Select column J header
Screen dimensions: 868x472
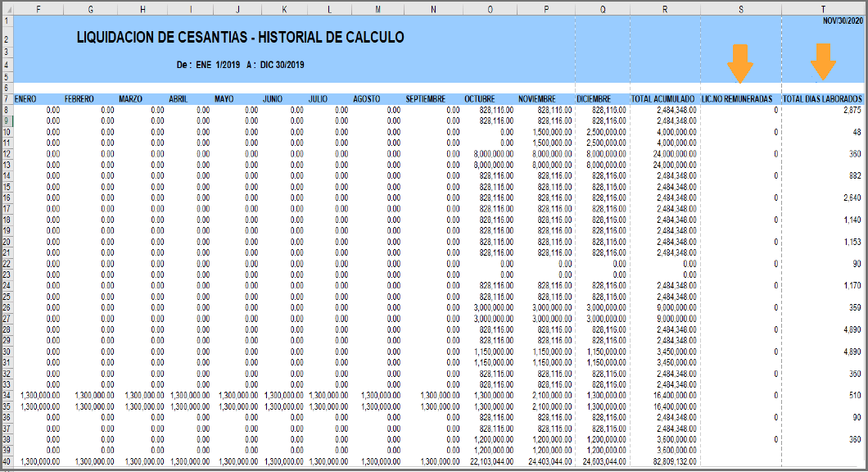[237, 9]
